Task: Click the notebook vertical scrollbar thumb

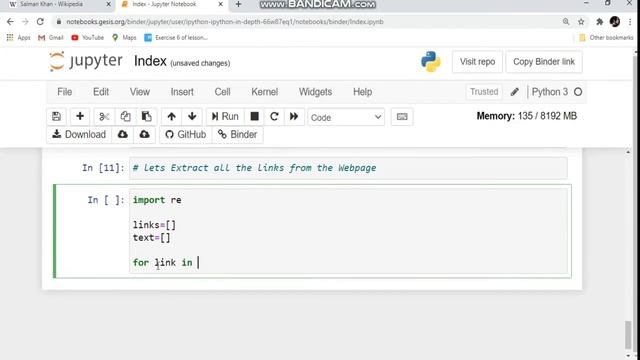Action: click(628, 334)
